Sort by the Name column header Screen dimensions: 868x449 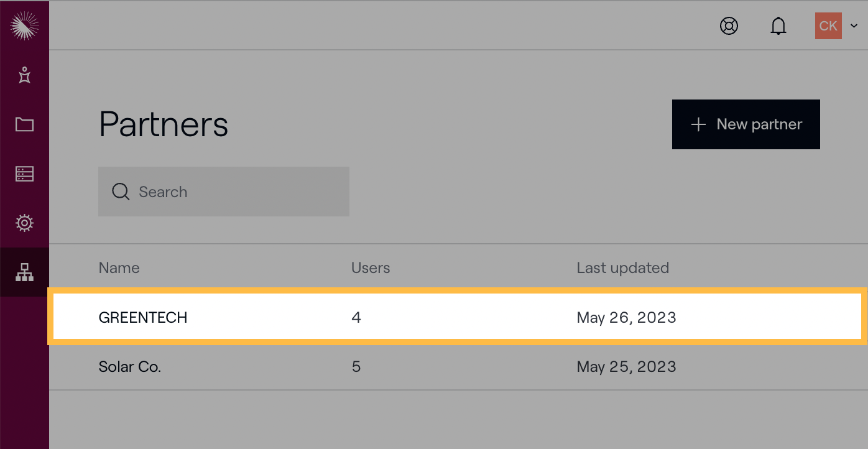coord(119,268)
